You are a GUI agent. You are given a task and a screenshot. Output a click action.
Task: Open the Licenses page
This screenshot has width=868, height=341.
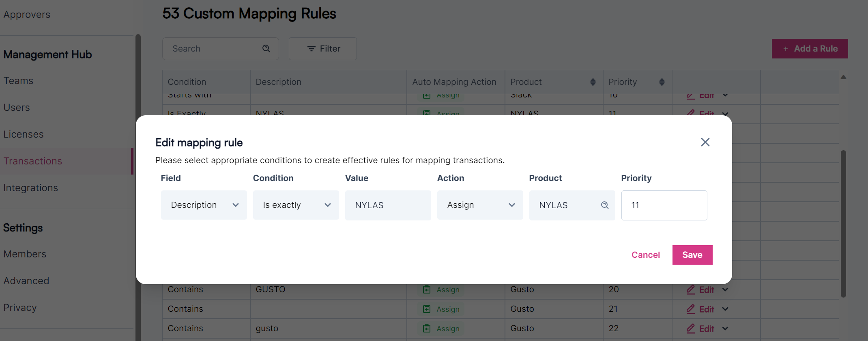24,134
